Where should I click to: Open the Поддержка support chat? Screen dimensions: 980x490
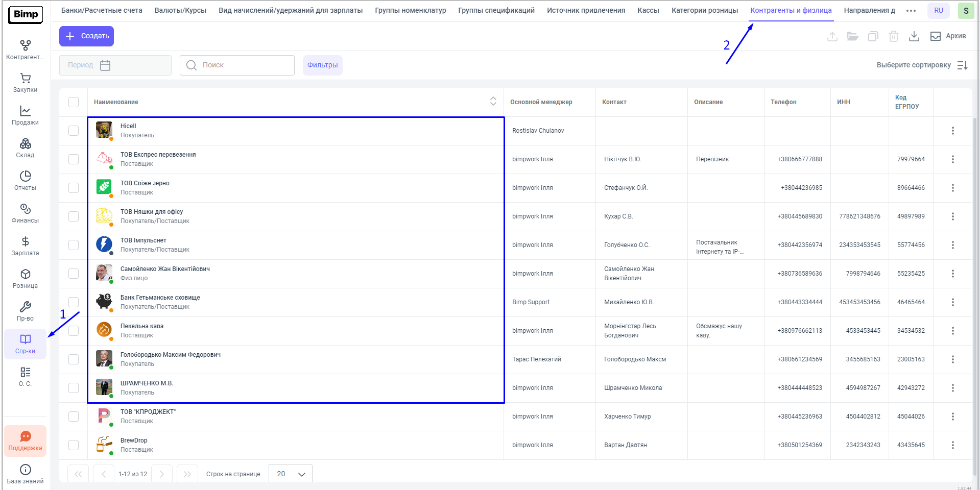pos(25,441)
